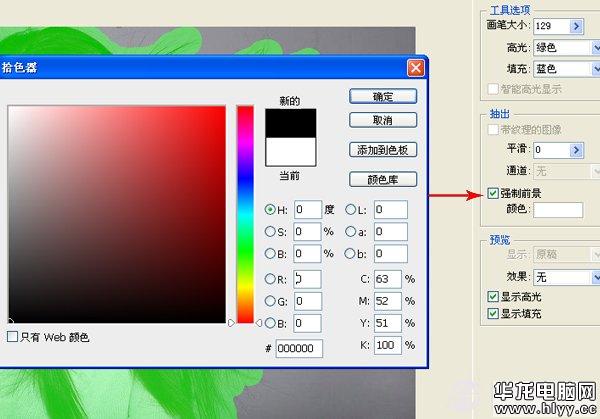Click the 新的 new black color swatch
The height and width of the screenshot is (419, 600).
click(x=291, y=123)
